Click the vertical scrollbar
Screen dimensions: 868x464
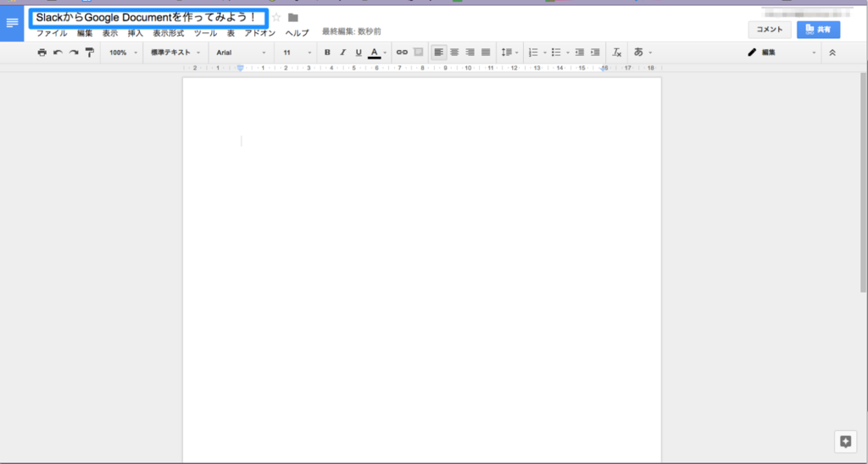pos(864,182)
